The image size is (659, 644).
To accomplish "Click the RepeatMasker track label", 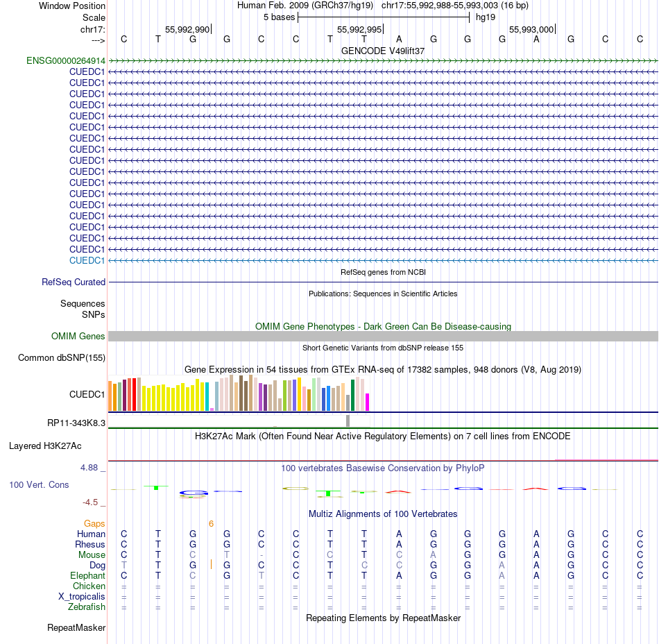I will click(x=76, y=628).
